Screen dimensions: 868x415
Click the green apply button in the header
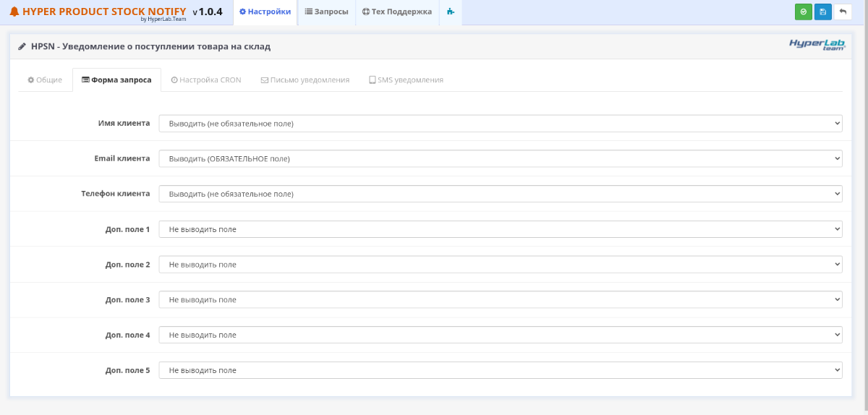(803, 12)
